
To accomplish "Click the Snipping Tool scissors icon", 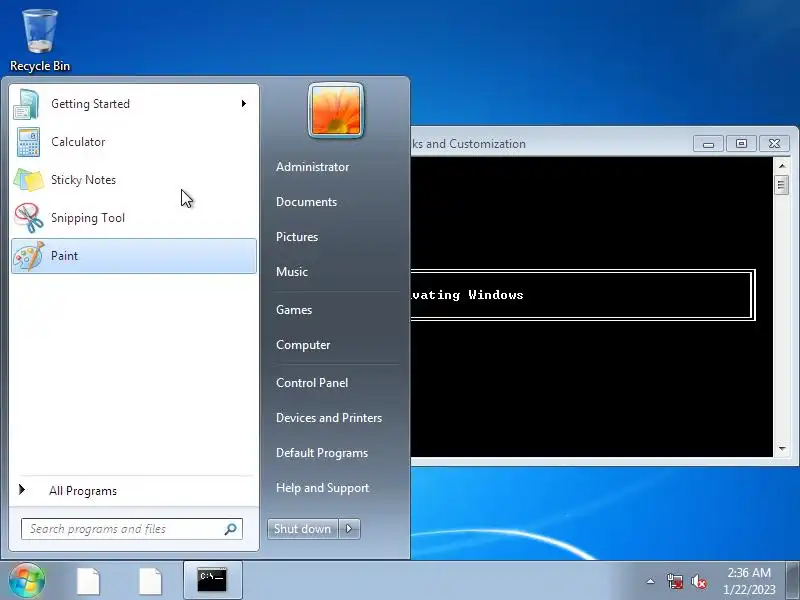I will [28, 218].
